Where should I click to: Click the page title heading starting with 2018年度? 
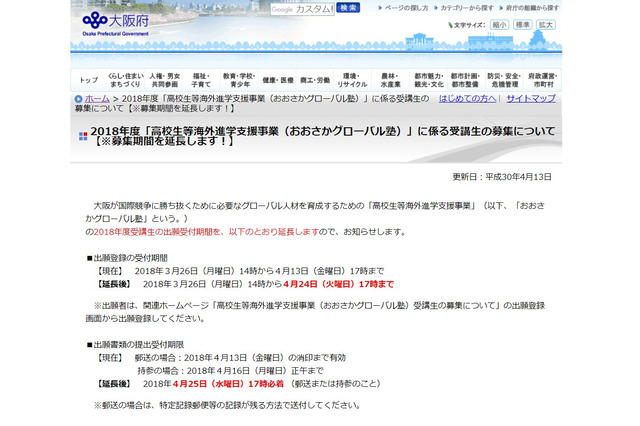[322, 136]
